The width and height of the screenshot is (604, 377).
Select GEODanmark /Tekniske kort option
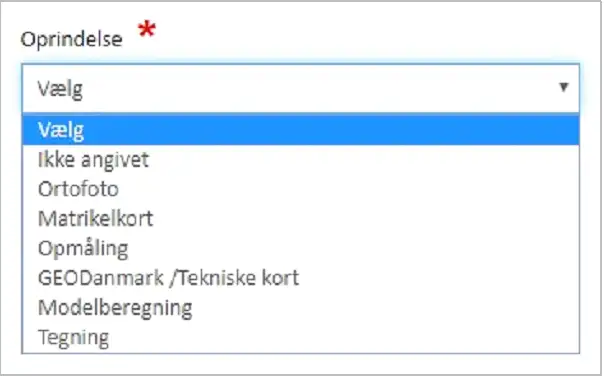pyautogui.click(x=300, y=278)
